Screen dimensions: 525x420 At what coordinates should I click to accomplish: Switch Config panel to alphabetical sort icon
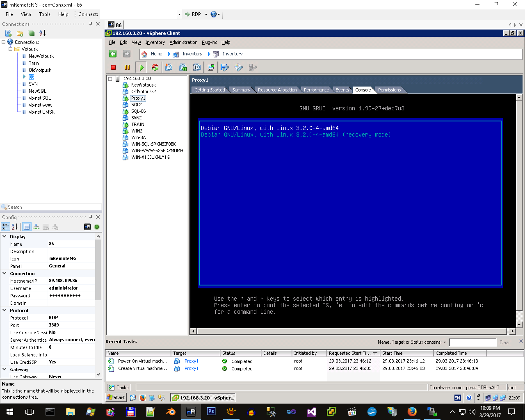pyautogui.click(x=15, y=227)
